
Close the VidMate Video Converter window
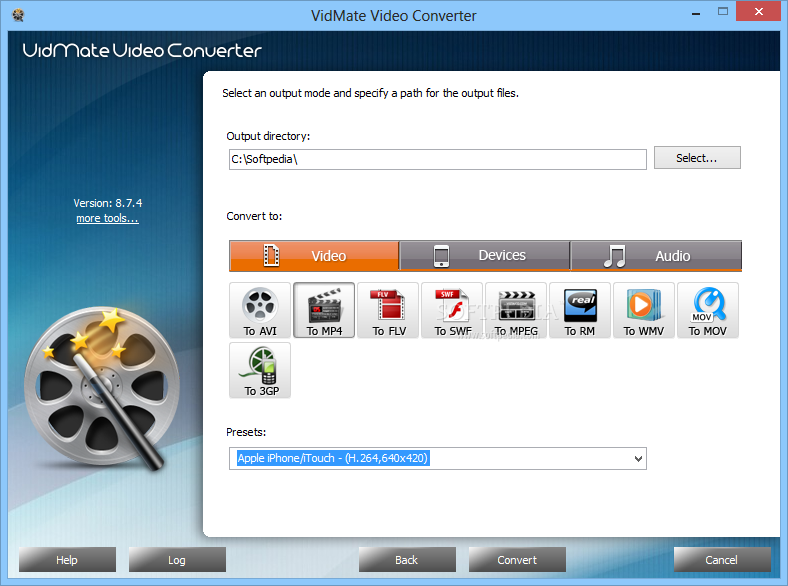758,11
